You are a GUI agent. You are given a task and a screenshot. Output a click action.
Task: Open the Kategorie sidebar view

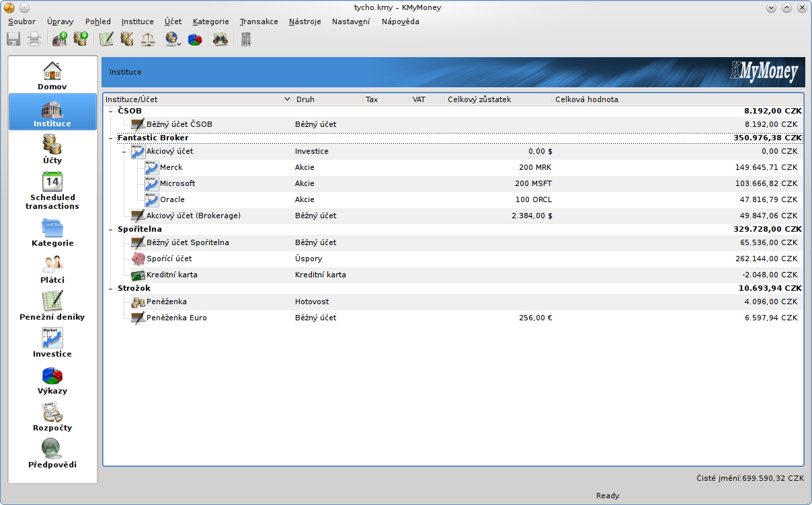click(x=52, y=232)
